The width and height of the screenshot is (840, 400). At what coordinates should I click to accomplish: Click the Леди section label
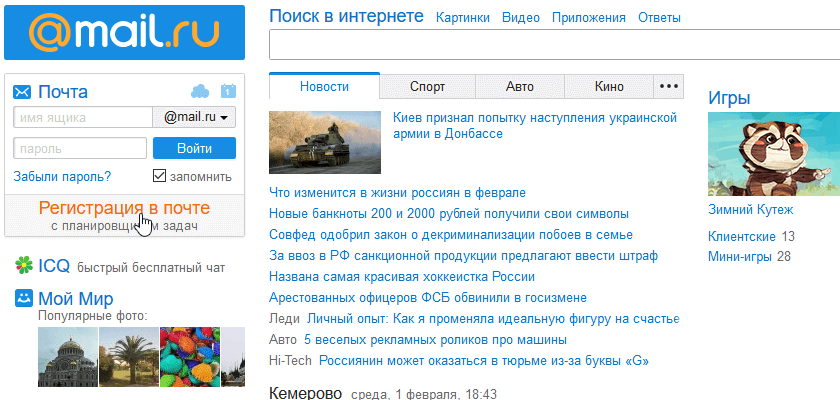(x=284, y=319)
